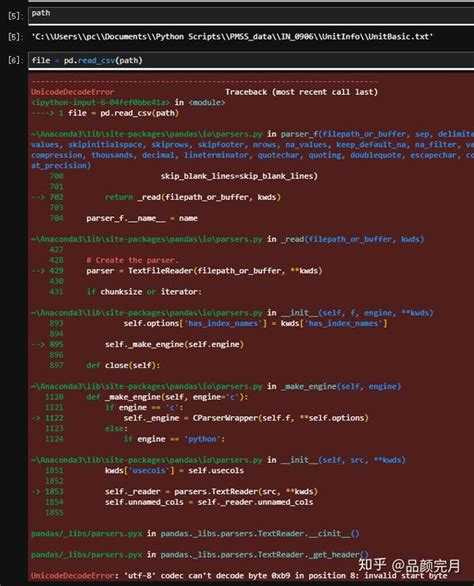Click the execution count '[6]:' beside the read_csv cell
This screenshot has width=474, height=586.
[16, 61]
